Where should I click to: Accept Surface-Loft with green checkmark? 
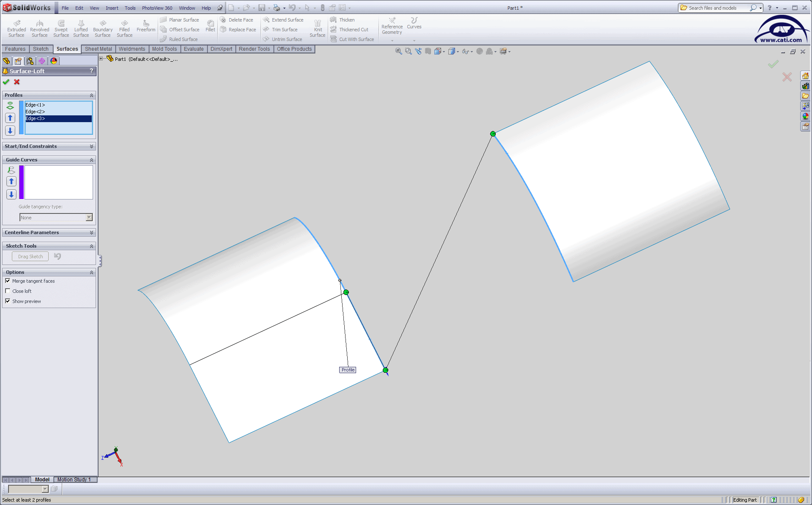tap(6, 82)
